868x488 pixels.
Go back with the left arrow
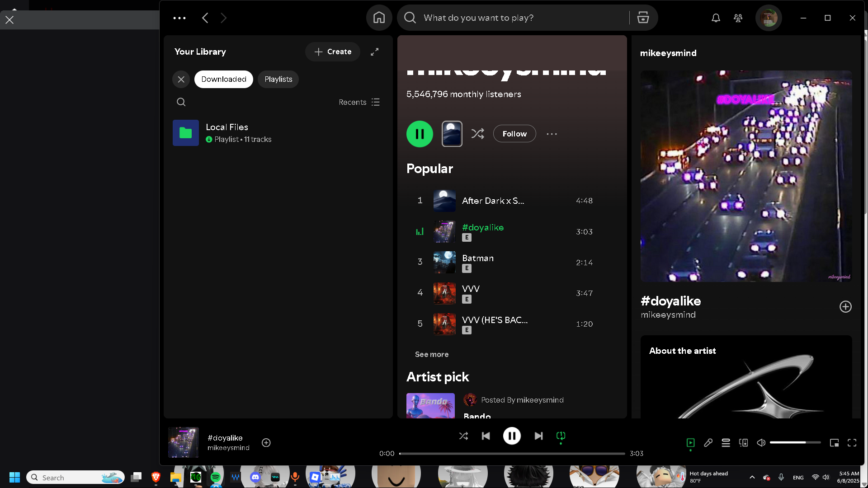point(205,18)
